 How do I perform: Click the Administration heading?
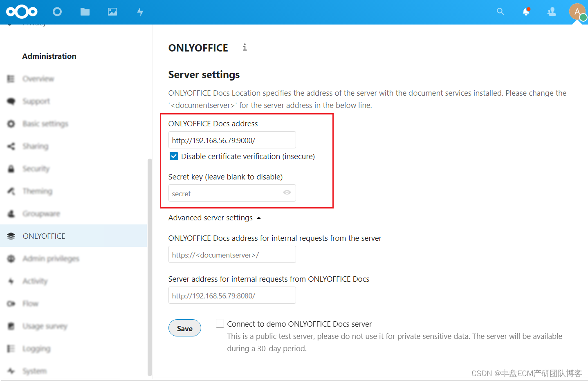click(x=49, y=56)
